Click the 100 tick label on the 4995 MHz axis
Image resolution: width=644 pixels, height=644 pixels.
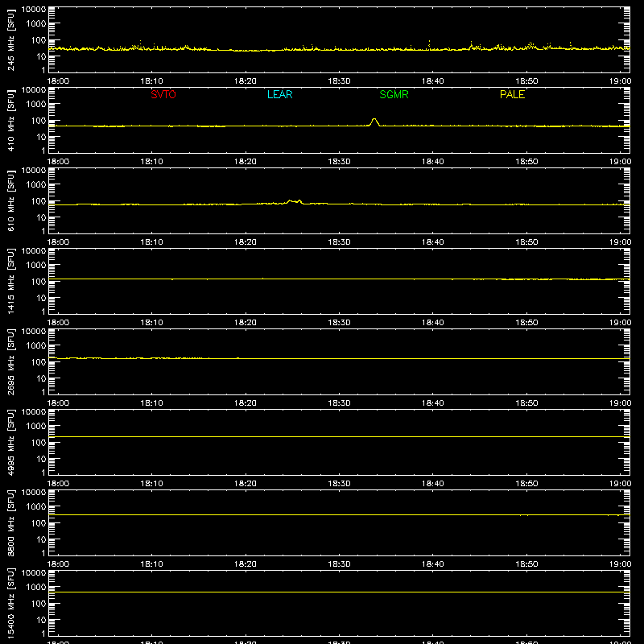click(x=39, y=443)
